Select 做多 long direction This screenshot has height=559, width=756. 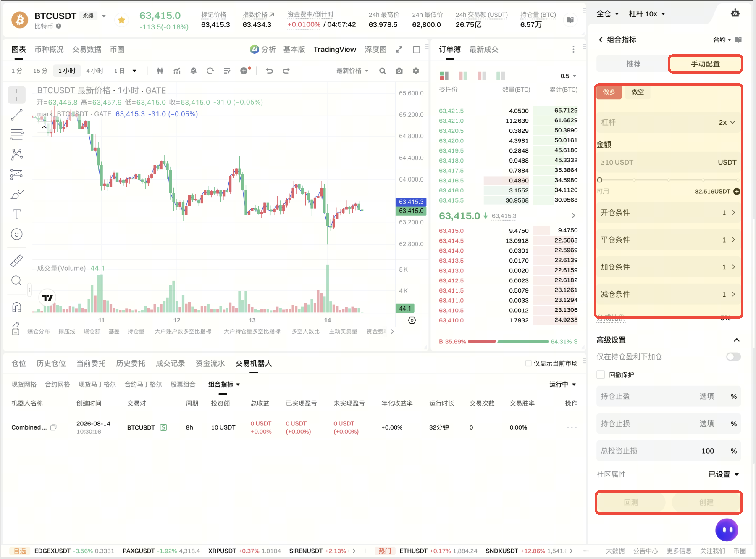click(609, 92)
